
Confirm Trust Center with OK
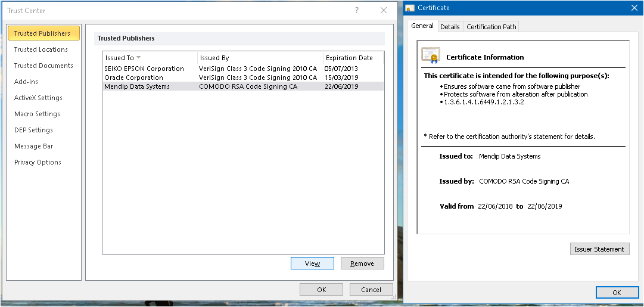click(321, 289)
